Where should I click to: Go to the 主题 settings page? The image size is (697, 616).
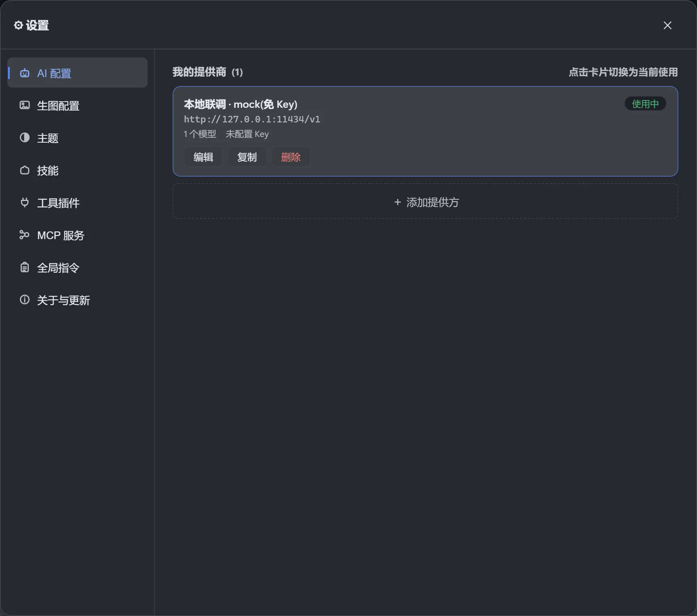77,138
